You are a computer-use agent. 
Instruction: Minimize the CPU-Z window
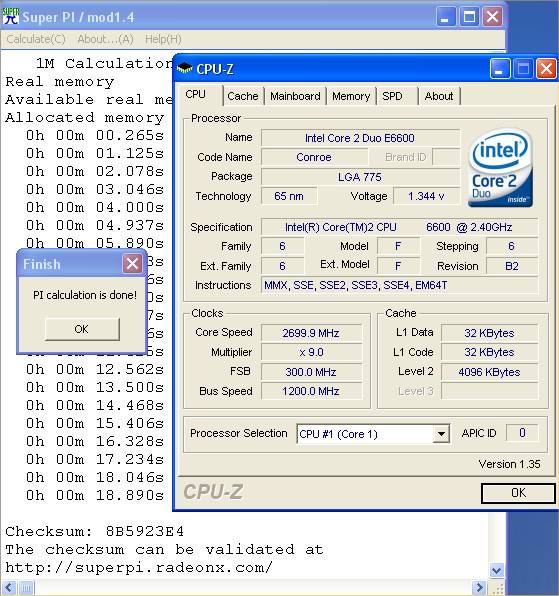(499, 69)
